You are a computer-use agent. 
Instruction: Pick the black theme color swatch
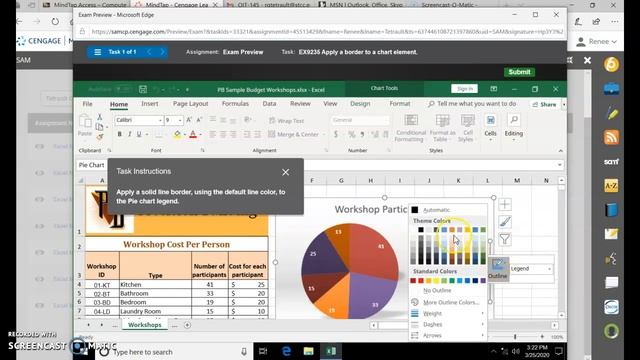click(x=421, y=230)
